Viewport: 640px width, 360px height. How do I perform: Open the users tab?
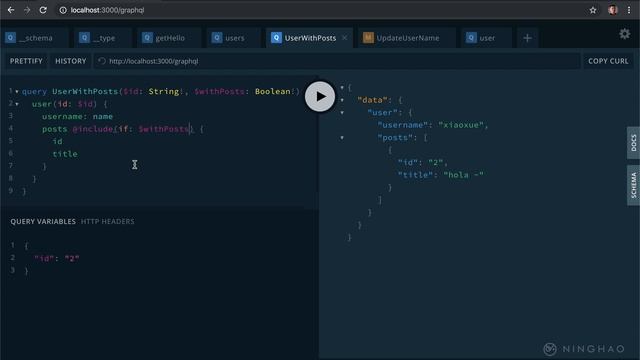pos(233,38)
